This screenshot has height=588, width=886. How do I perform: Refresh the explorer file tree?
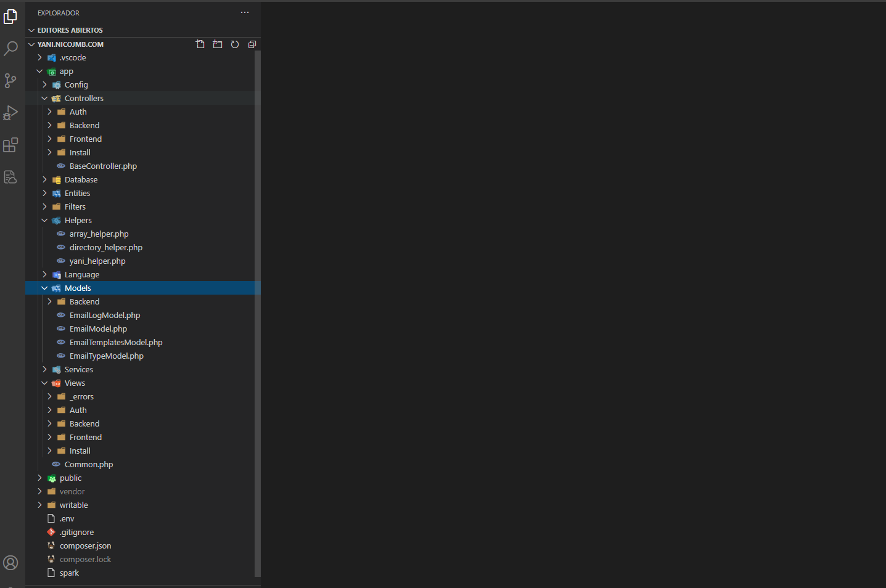pyautogui.click(x=235, y=44)
